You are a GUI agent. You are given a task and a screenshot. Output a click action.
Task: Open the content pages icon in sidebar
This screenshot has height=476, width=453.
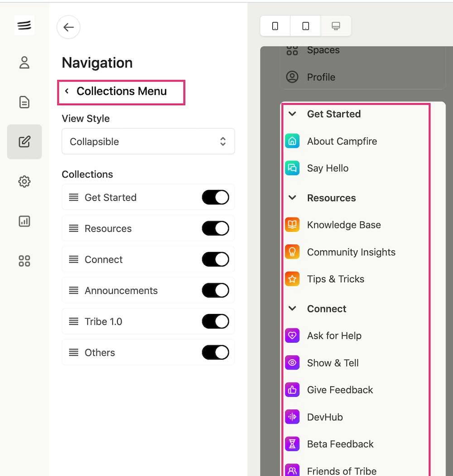24,102
